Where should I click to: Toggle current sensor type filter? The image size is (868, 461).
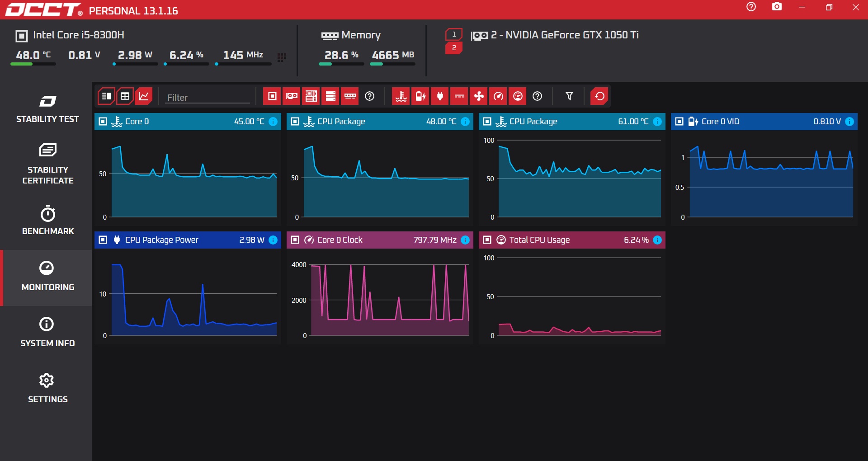(459, 96)
